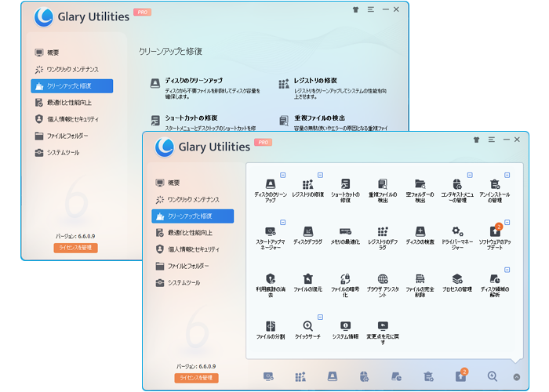The image size is (549, 392).
Task: Toggle the blue minus box on ディスク領域の解析
Action: (x=507, y=270)
